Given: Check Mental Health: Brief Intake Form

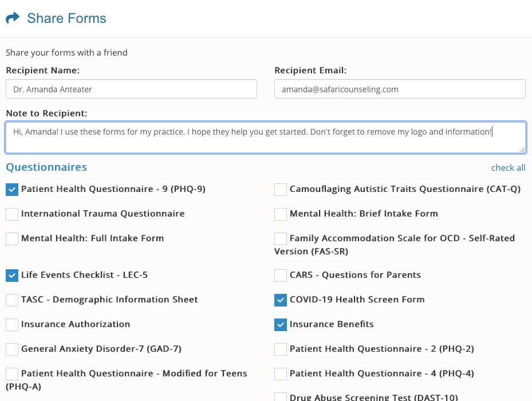Looking at the screenshot, I should pyautogui.click(x=281, y=214).
